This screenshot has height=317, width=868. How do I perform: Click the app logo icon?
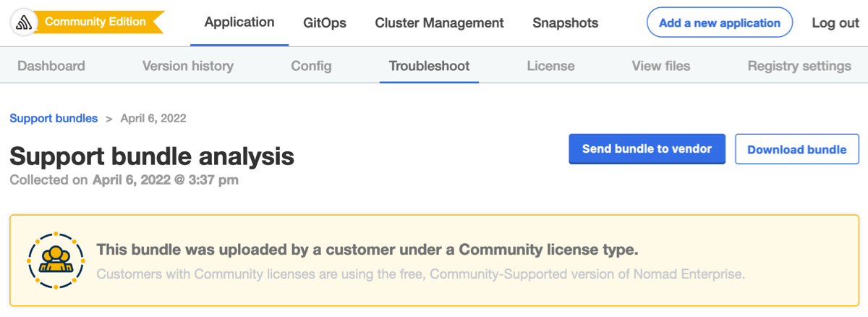click(25, 22)
